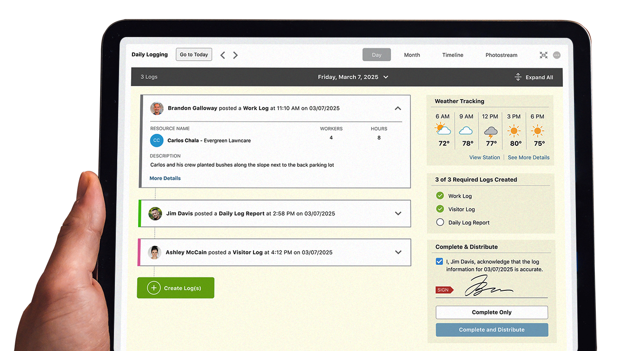
Task: Click the Expand All arrows icon
Action: pos(518,77)
